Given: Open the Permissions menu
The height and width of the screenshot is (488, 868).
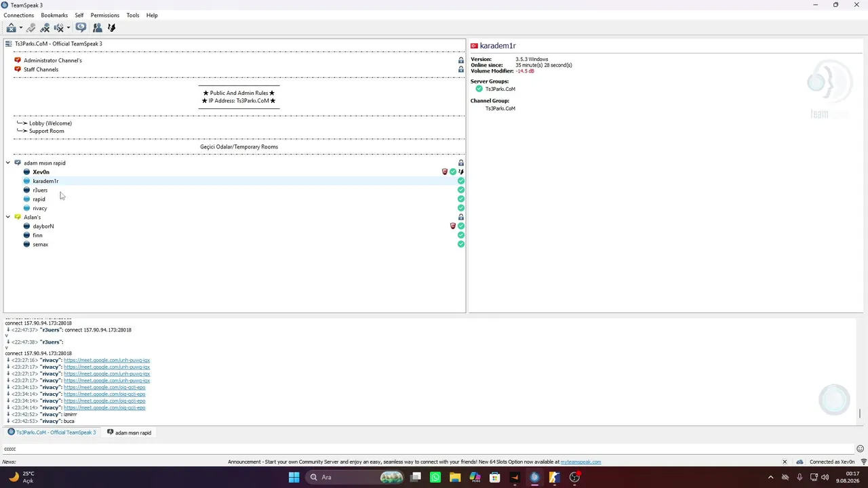Looking at the screenshot, I should click(105, 15).
